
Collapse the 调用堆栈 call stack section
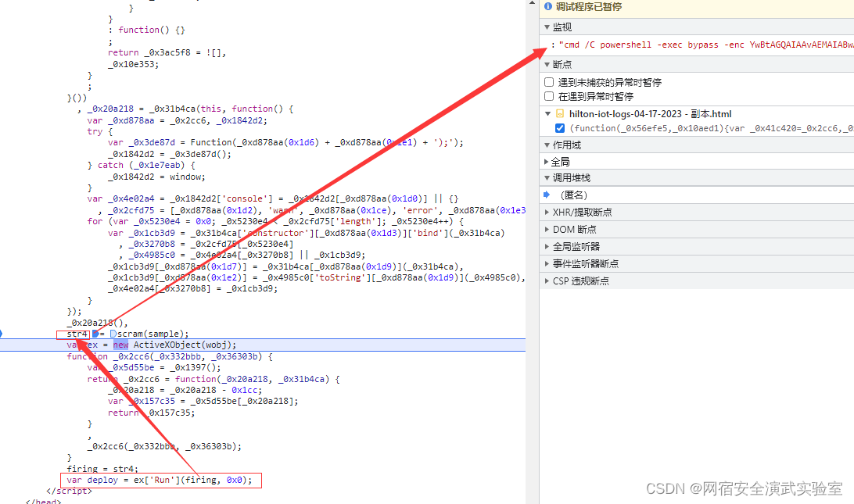pyautogui.click(x=547, y=178)
